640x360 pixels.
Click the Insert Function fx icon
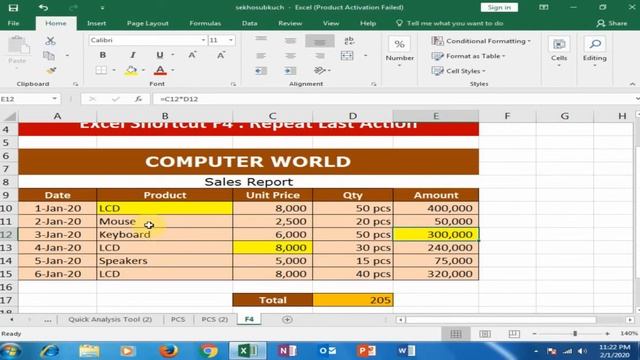(x=138, y=99)
